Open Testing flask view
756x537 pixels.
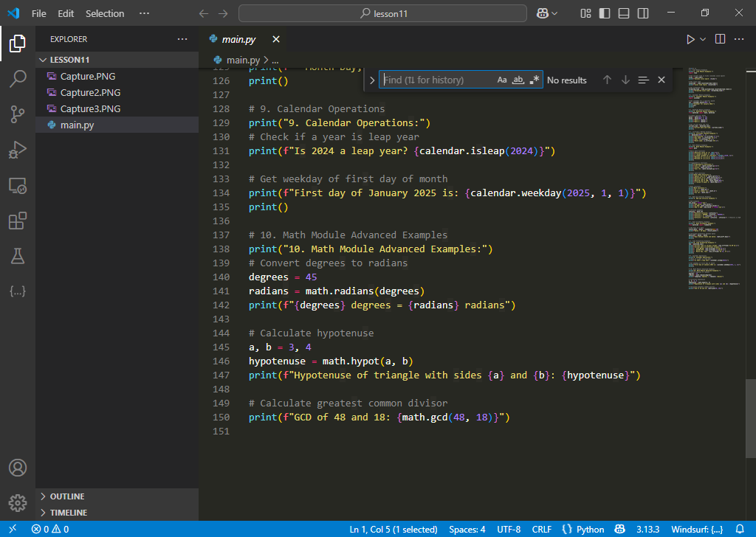[18, 256]
